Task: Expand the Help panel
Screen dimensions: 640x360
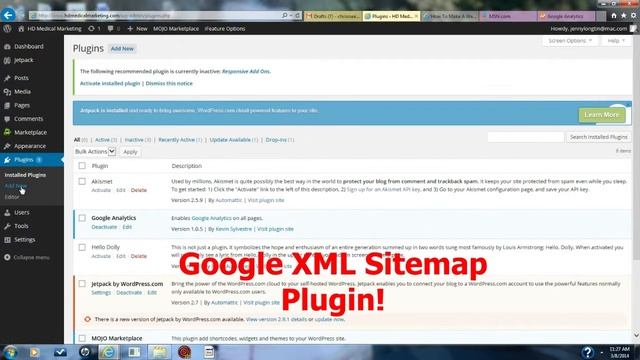Action: coord(616,41)
